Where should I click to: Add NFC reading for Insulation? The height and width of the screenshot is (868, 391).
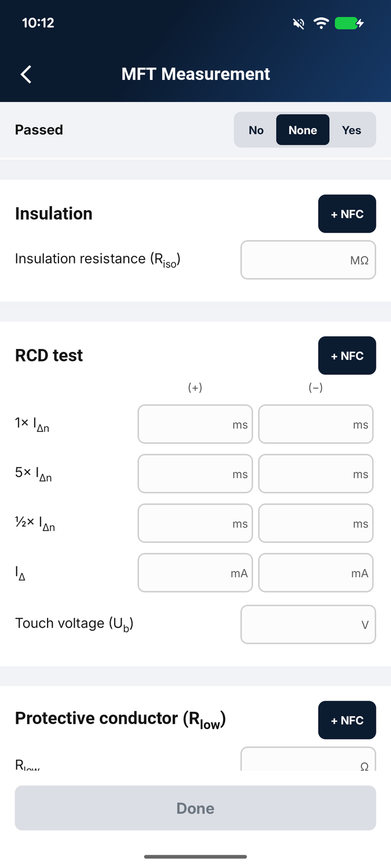(x=347, y=214)
